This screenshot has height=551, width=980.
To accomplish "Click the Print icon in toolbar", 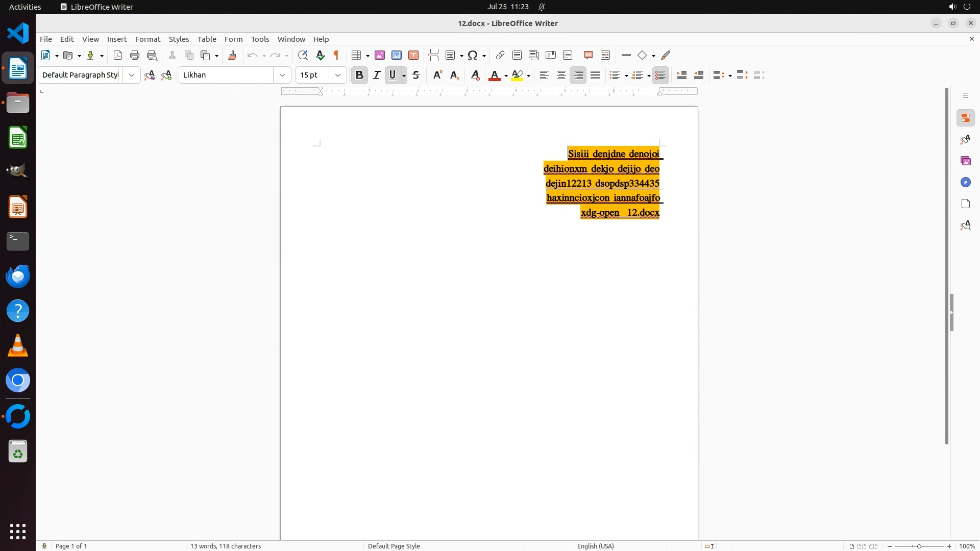I will [x=135, y=55].
